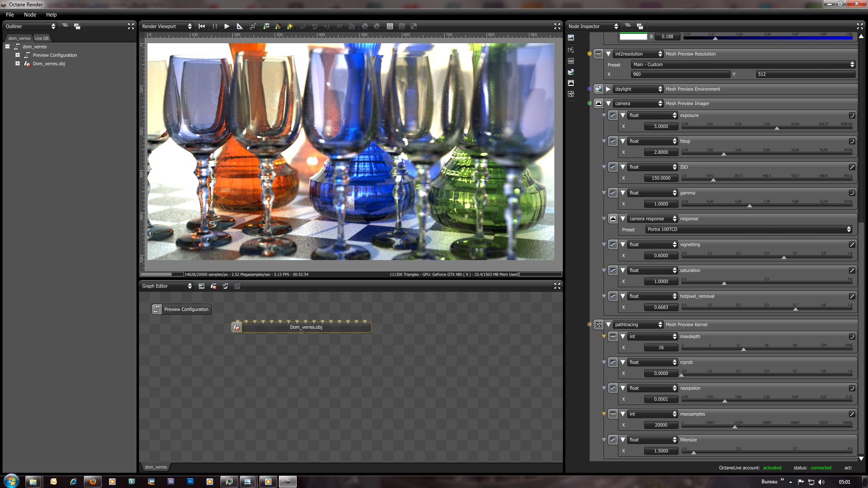The image size is (868, 488).
Task: Click the ruler triangle tool icon
Action: (x=239, y=26)
